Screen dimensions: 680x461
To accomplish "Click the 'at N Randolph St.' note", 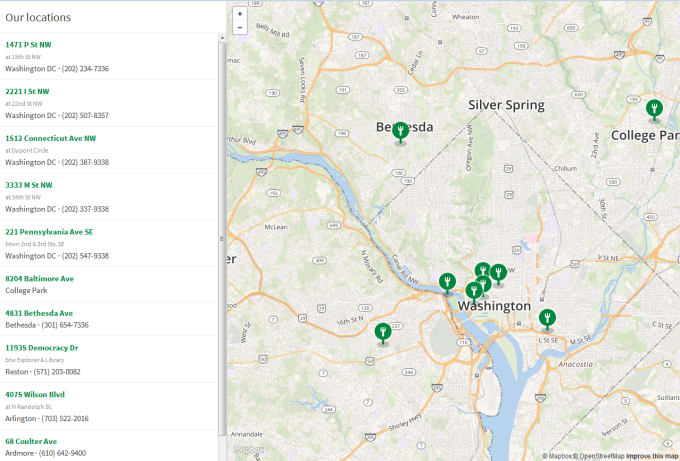I will point(28,407).
